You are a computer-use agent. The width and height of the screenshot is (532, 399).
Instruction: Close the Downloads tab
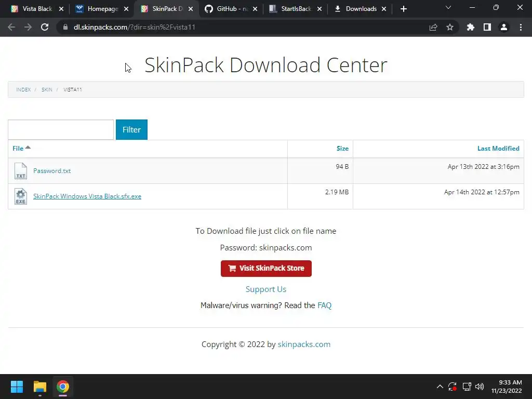tap(384, 9)
